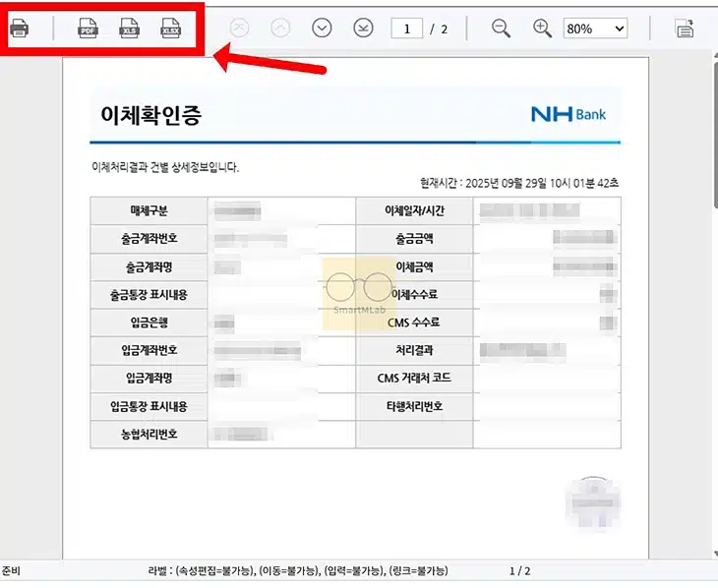
Task: Zoom in using the plus magnifier
Action: [542, 29]
